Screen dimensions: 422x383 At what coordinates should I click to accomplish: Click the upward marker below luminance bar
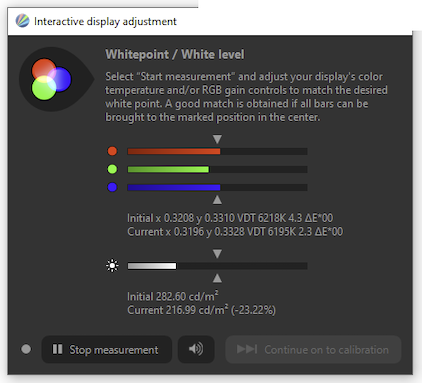[217, 278]
